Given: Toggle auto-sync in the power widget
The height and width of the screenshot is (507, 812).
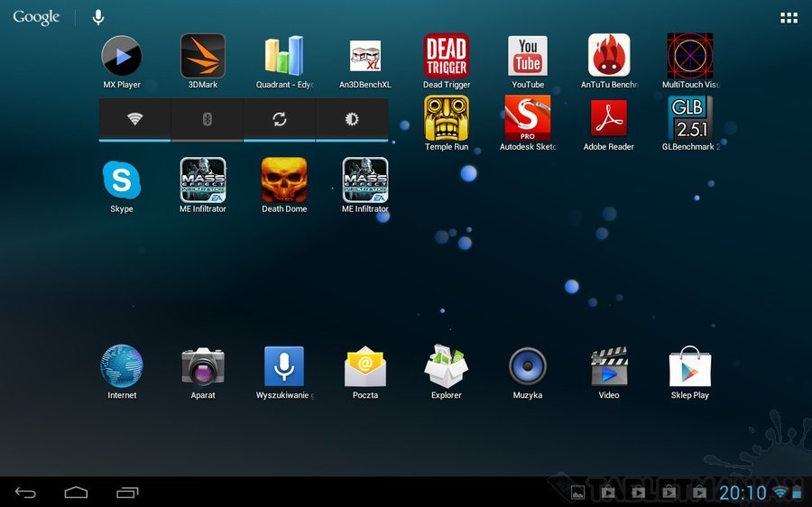Looking at the screenshot, I should click(280, 119).
